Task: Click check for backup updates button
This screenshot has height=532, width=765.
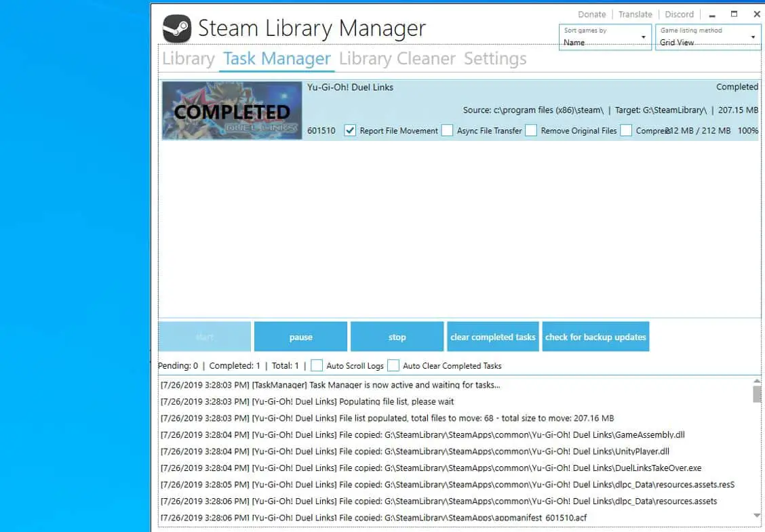Action: tap(595, 336)
